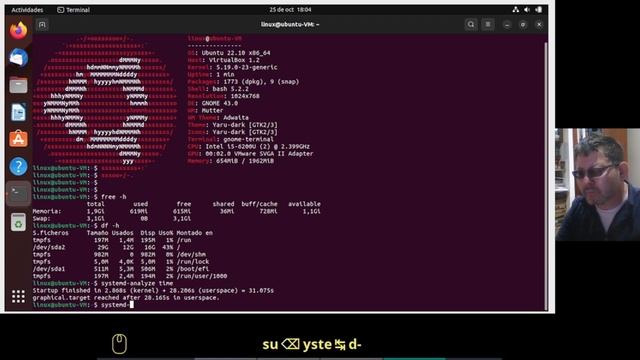Open Ubuntu Software store icon
The width and height of the screenshot is (640, 360).
(18, 139)
